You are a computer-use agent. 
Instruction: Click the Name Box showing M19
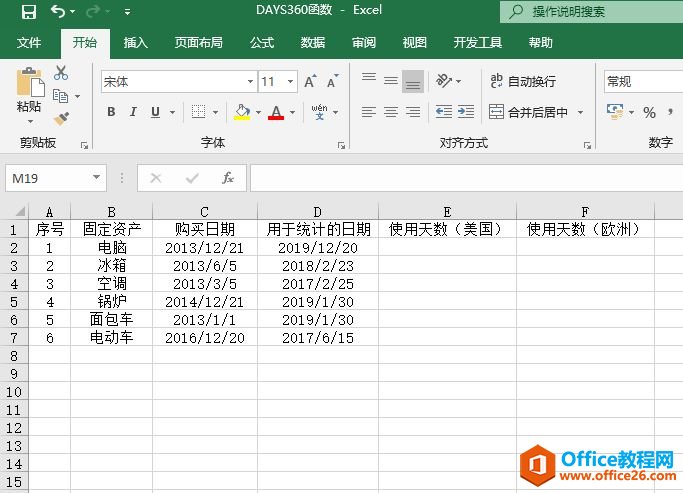tap(56, 178)
